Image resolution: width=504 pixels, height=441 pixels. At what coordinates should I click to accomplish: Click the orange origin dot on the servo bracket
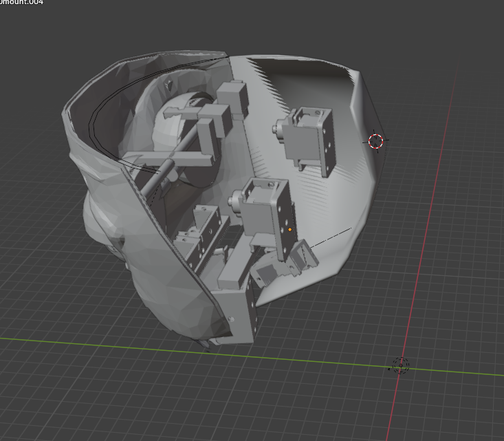pyautogui.click(x=290, y=230)
